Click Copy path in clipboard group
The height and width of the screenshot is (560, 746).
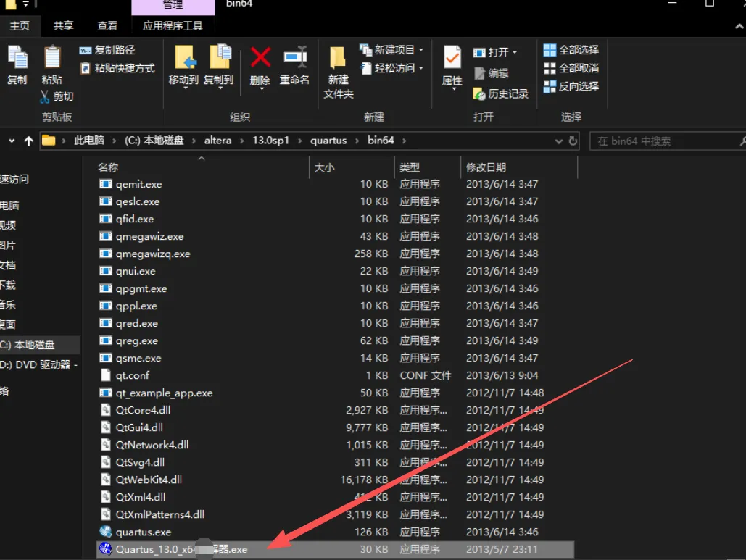pyautogui.click(x=107, y=50)
